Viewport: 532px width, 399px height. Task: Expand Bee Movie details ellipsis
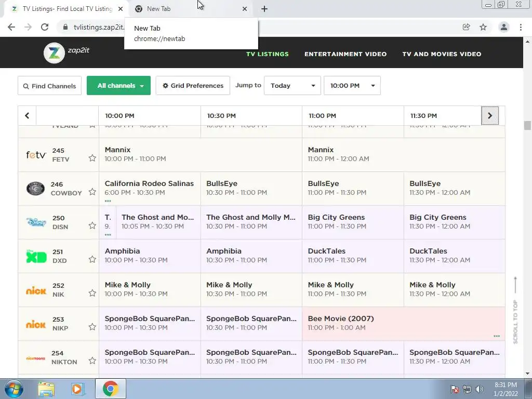point(497,336)
